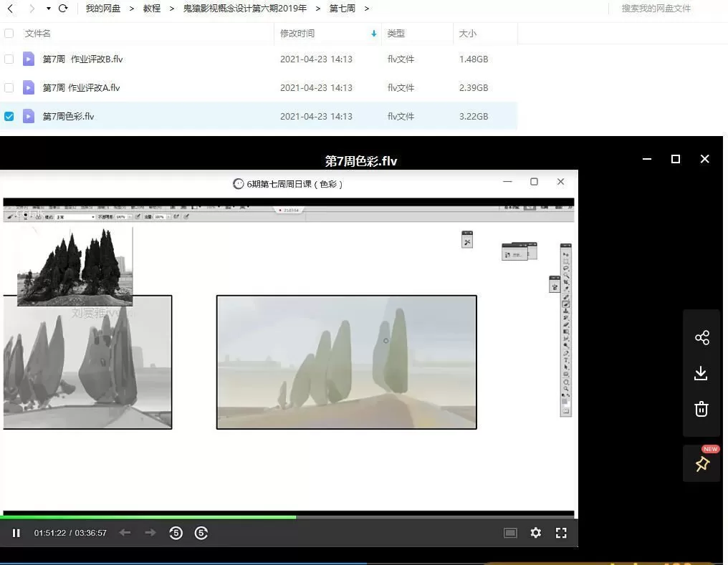The width and height of the screenshot is (728, 565).
Task: Pause the playing video
Action: (x=16, y=533)
